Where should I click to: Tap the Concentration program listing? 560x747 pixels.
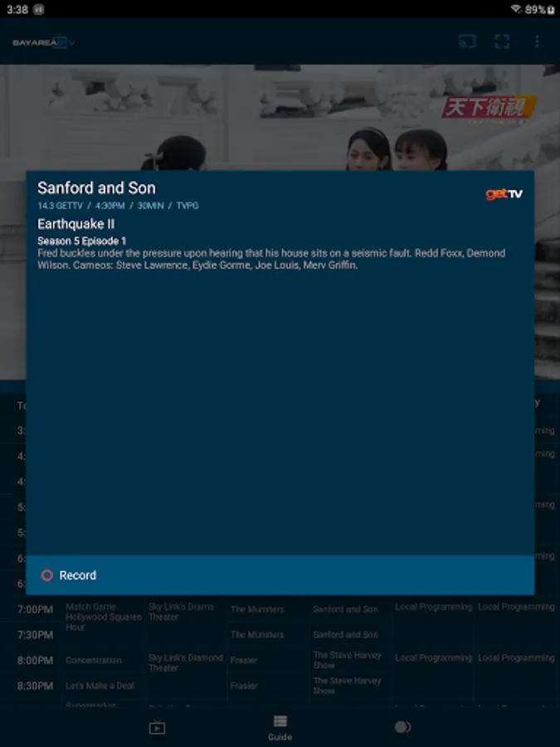pos(93,661)
